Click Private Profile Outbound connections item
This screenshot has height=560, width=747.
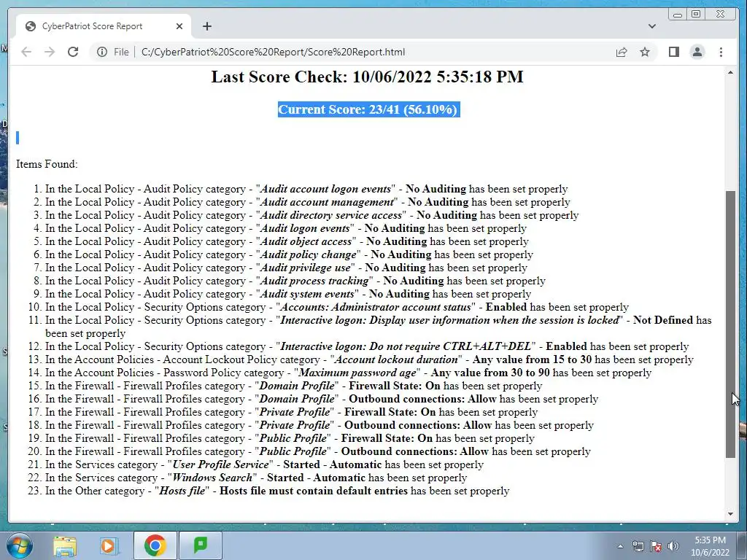320,425
